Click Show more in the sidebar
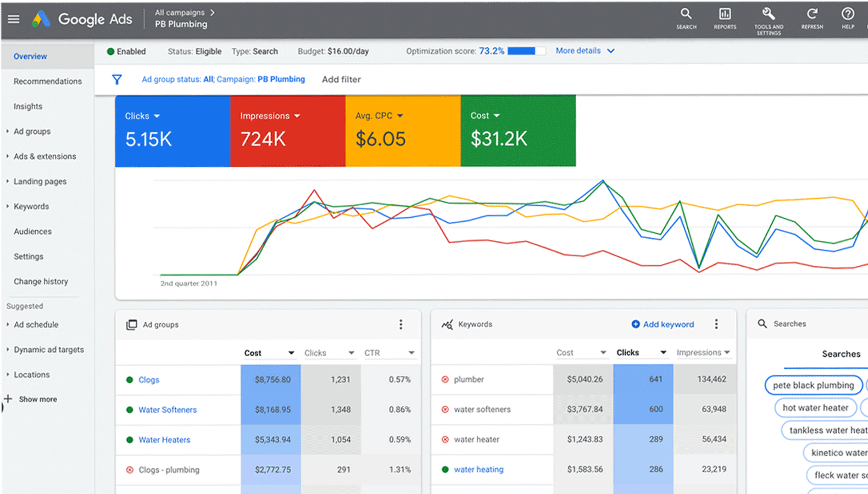Screen dimensions: 868x494 point(38,399)
